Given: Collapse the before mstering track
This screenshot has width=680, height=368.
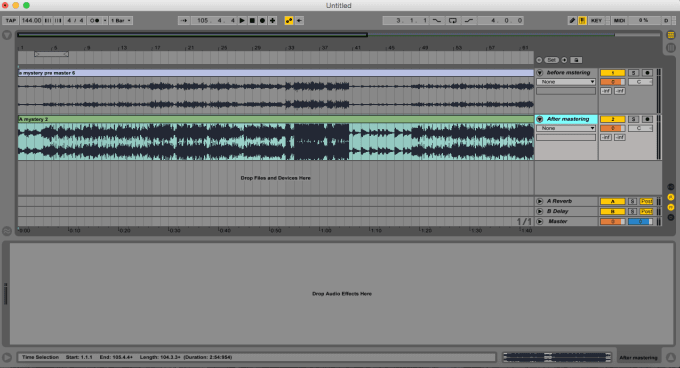Looking at the screenshot, I should tap(540, 73).
